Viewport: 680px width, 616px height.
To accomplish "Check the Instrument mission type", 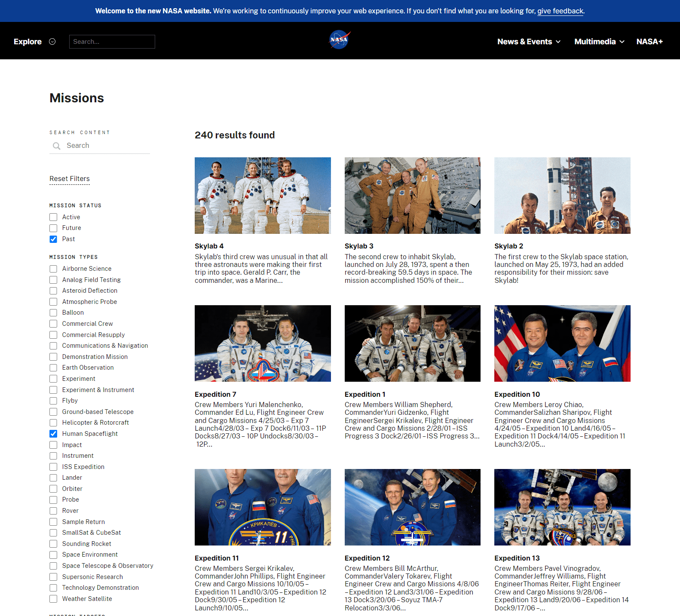I will (x=53, y=456).
